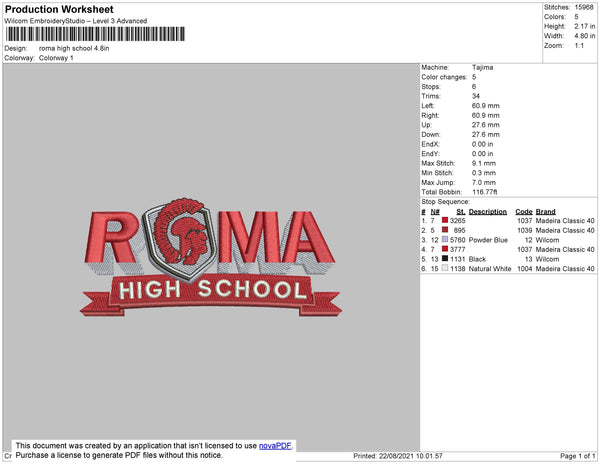Click the Stops value 6
This screenshot has width=600, height=464.
pos(474,86)
